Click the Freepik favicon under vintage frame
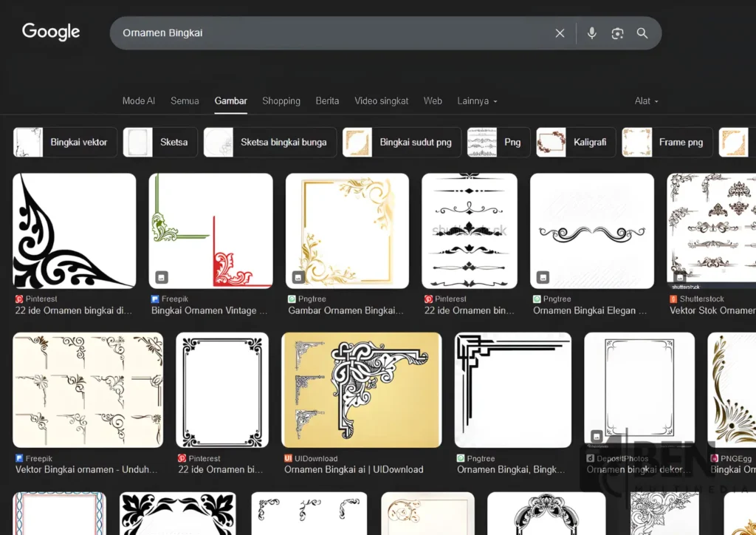Image resolution: width=756 pixels, height=535 pixels. coord(155,299)
